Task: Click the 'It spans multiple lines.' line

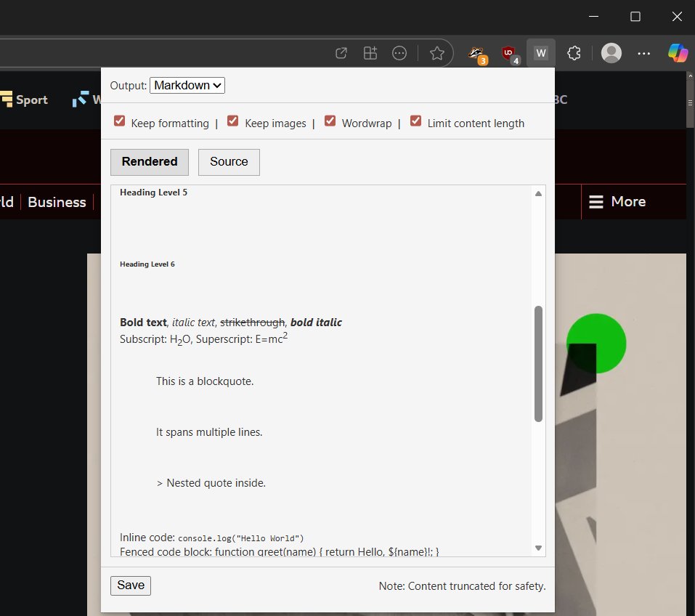Action: coord(209,432)
